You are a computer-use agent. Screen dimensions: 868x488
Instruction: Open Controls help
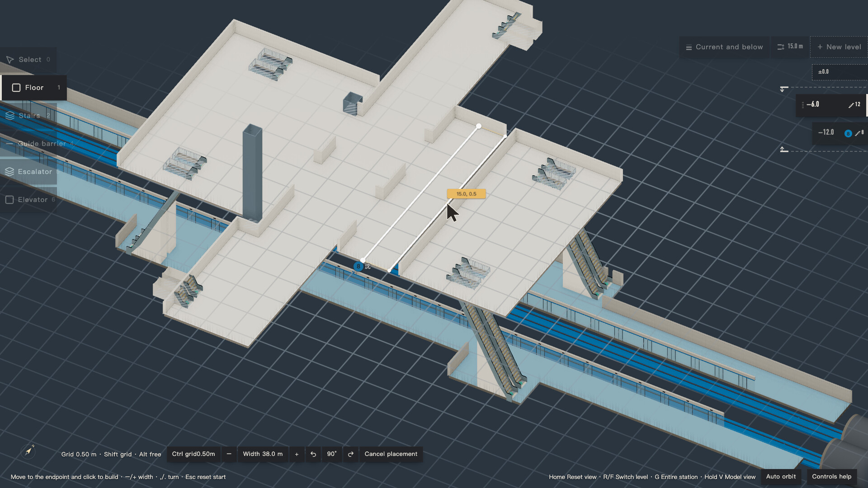point(831,477)
